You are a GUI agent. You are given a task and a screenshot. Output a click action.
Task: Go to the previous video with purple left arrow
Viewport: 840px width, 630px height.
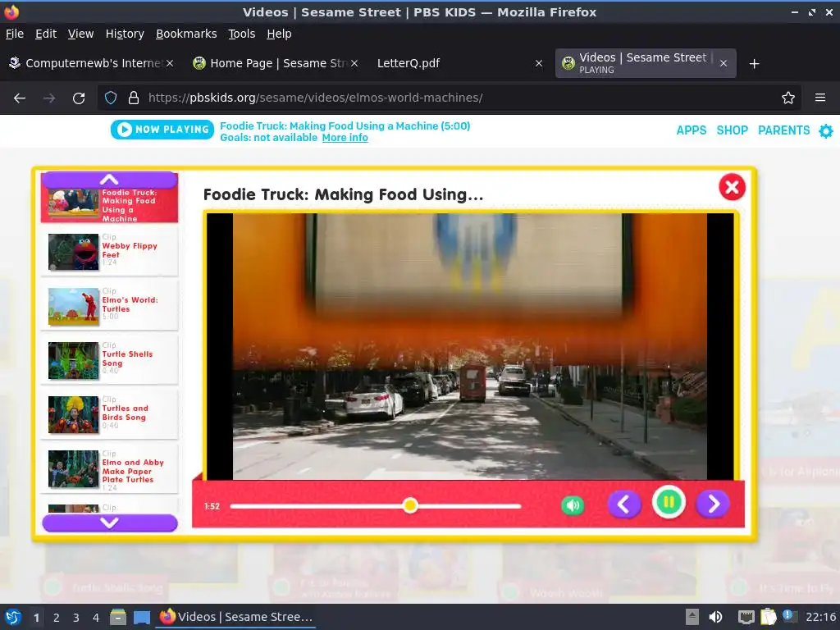point(623,504)
